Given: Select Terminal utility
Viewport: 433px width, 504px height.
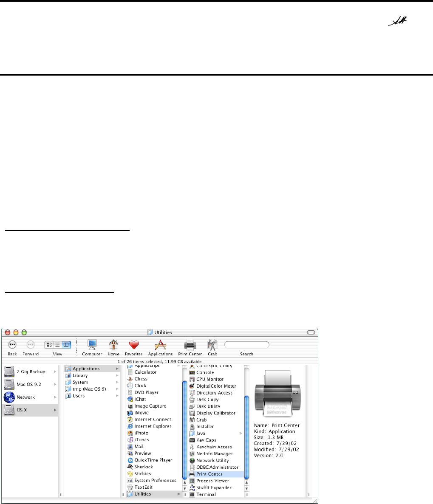Looking at the screenshot, I should 216,494.
